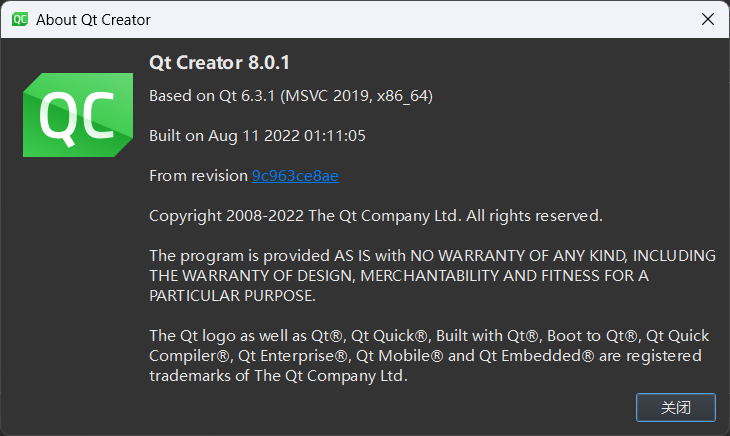Viewport: 730px width, 436px height.
Task: Close the dialog using the title bar X
Action: (x=706, y=19)
